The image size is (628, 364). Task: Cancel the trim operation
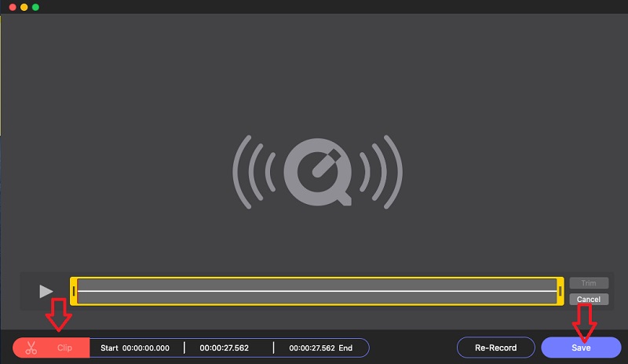click(589, 299)
